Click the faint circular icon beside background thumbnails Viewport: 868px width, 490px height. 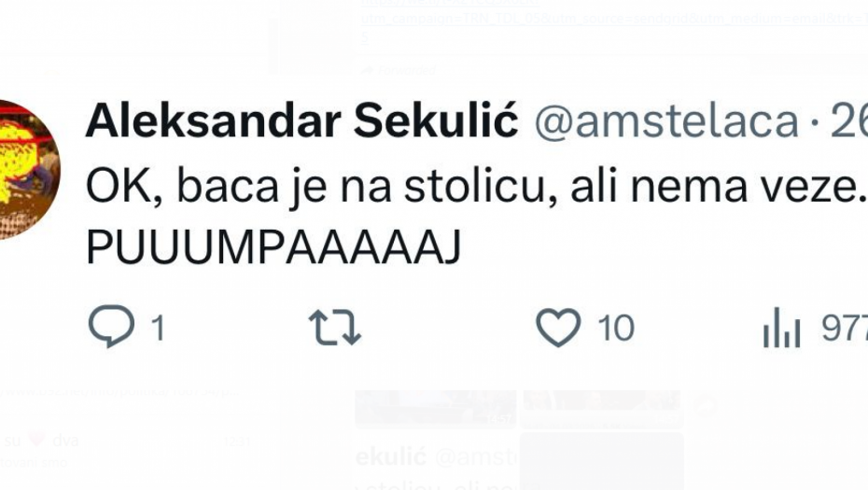tap(707, 406)
